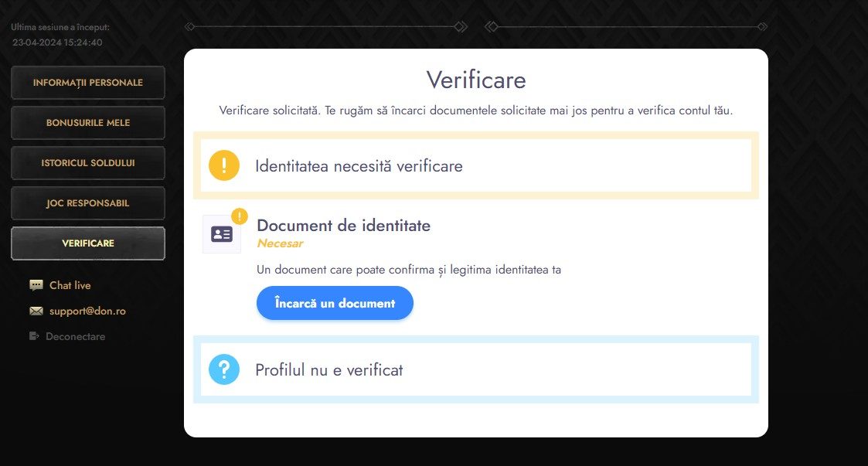Click Deconectare to log out

click(x=75, y=336)
